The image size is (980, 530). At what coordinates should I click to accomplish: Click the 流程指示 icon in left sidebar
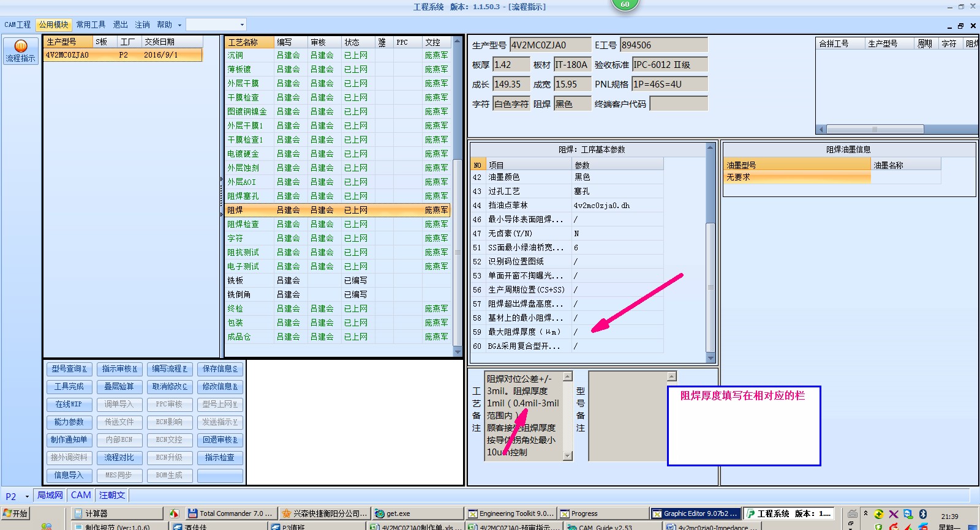click(20, 51)
